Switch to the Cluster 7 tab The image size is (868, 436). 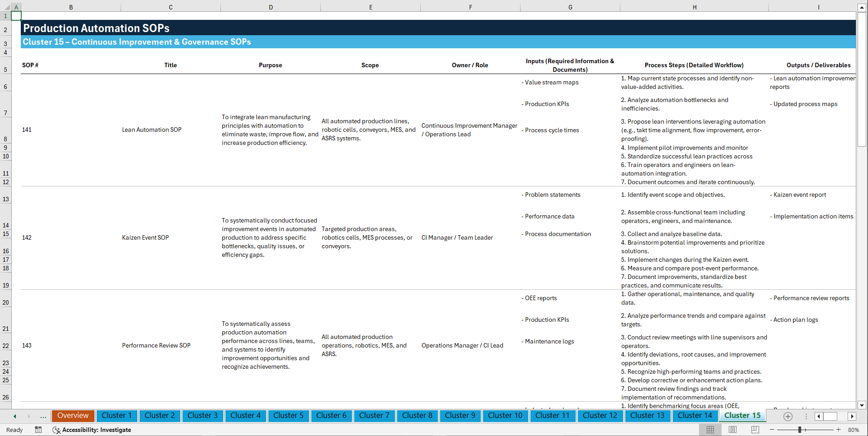pos(374,416)
